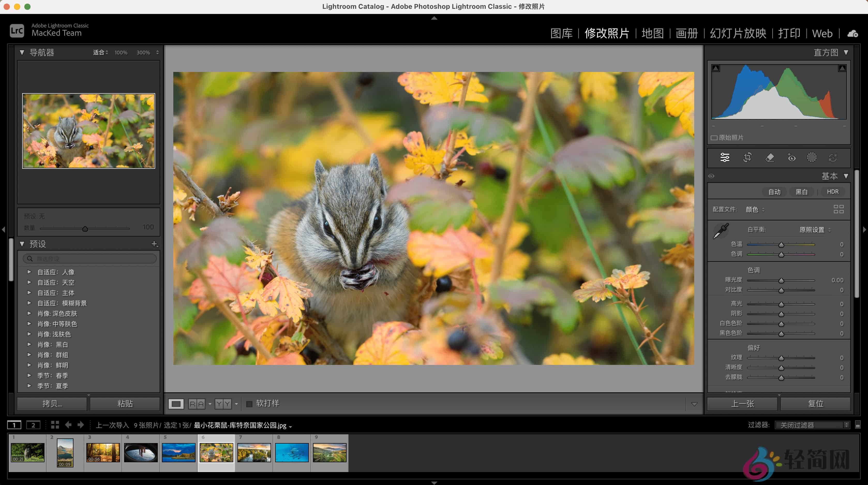868x485 pixels.
Task: Open the Masking tool panel
Action: [812, 158]
